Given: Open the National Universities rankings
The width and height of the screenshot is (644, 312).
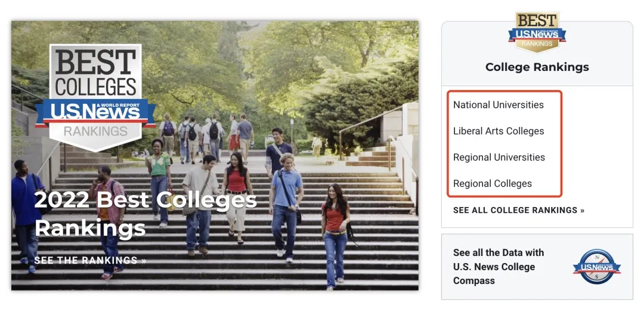Looking at the screenshot, I should [498, 105].
